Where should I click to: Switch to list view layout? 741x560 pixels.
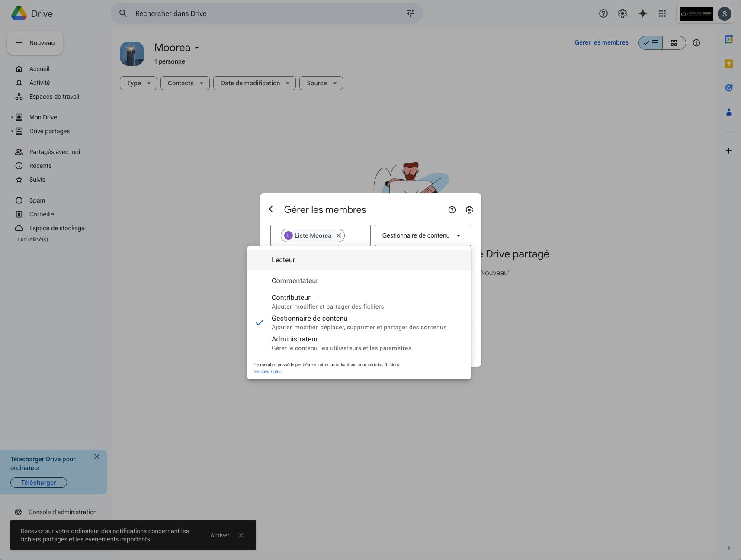pyautogui.click(x=651, y=43)
